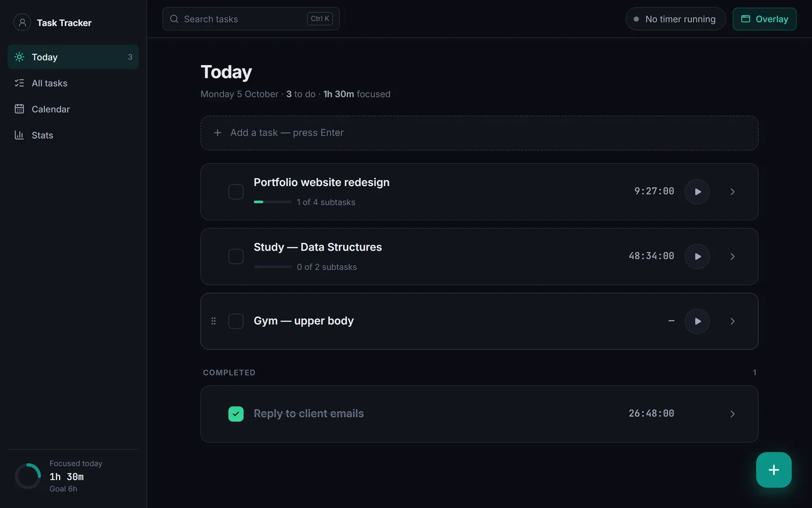
Task: Go to All tasks
Action: click(x=73, y=83)
